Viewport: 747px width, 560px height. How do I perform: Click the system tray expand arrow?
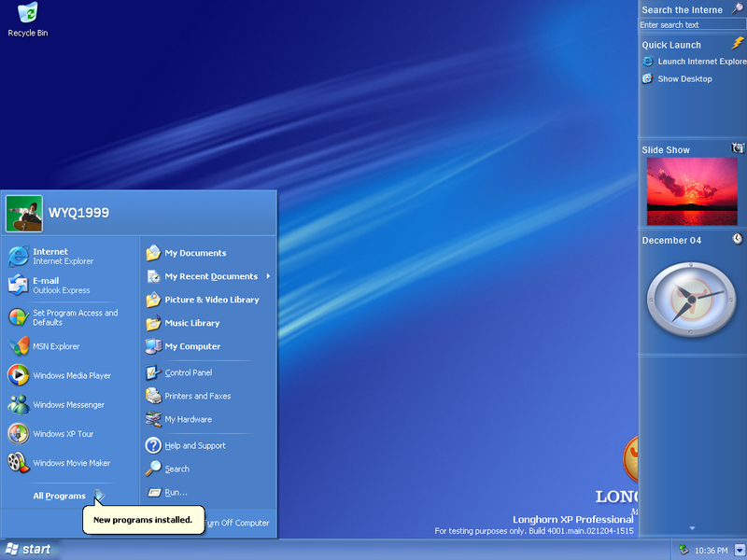pyautogui.click(x=740, y=550)
